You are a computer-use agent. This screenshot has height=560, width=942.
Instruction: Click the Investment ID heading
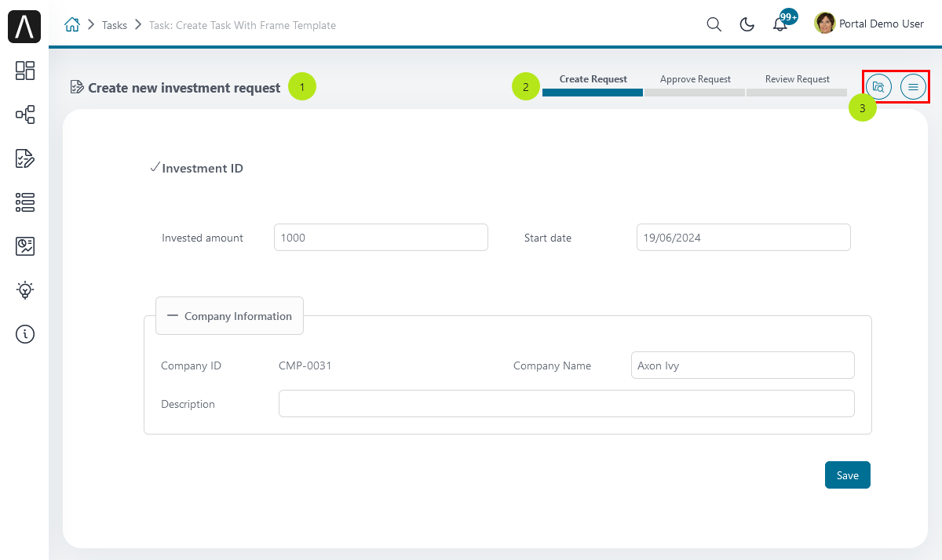coord(203,169)
